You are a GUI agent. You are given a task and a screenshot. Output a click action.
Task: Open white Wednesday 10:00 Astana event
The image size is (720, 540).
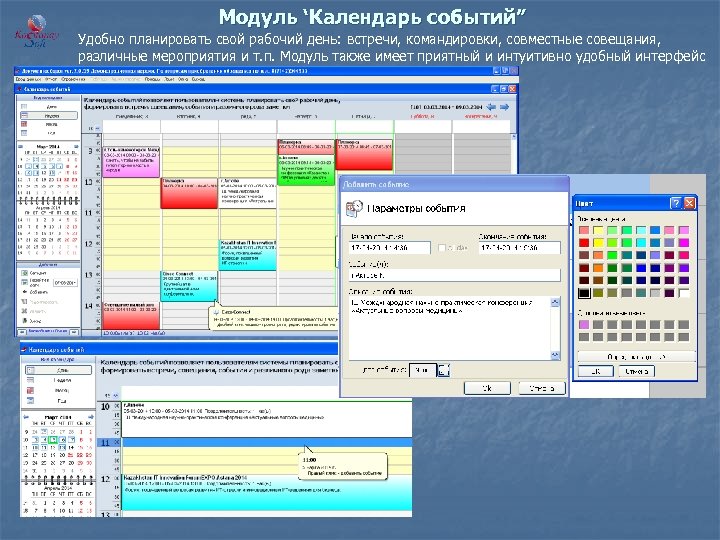[248, 193]
